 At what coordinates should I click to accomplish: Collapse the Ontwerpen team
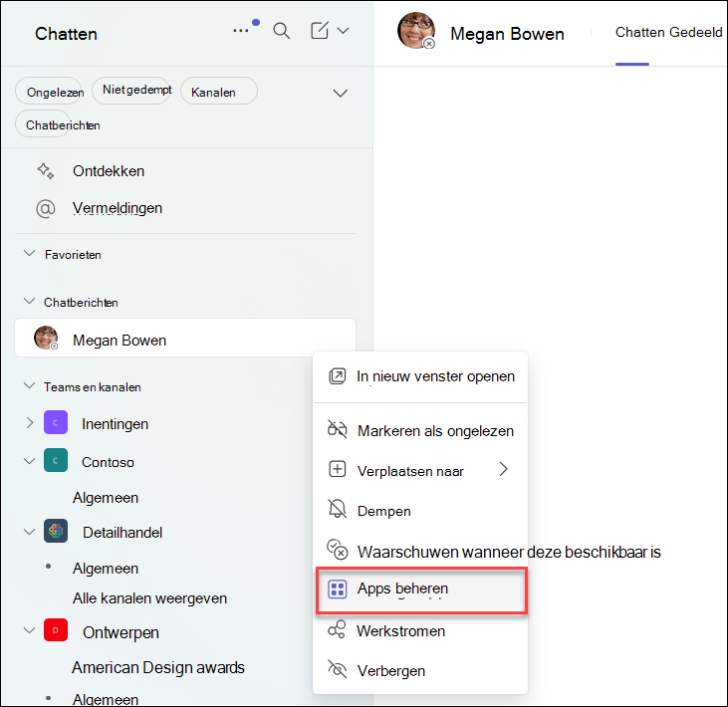click(x=29, y=631)
